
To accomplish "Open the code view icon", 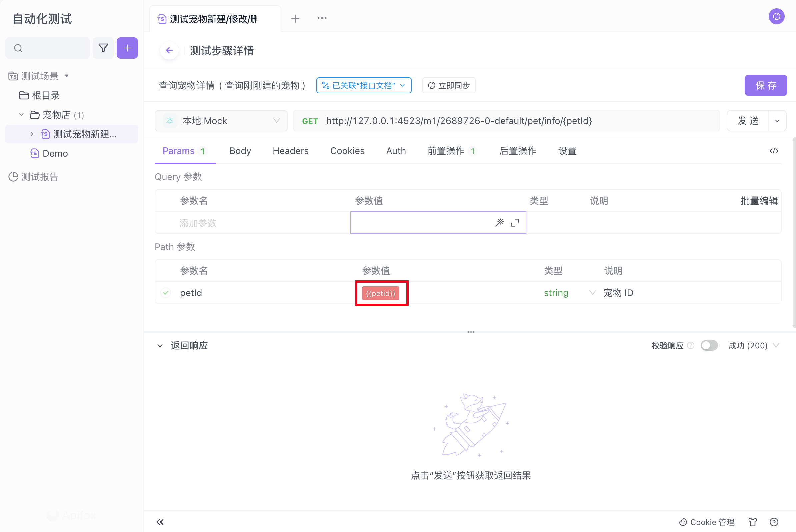I will pyautogui.click(x=774, y=151).
